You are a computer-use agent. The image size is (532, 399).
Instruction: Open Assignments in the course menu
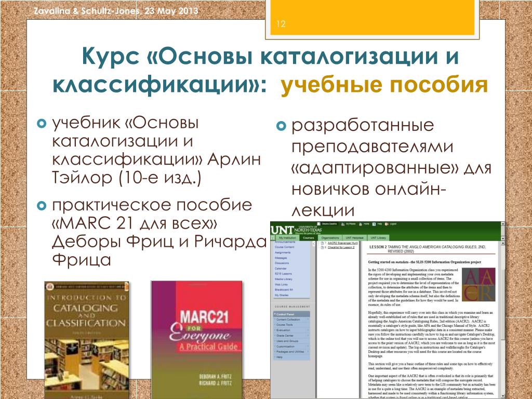point(283,252)
